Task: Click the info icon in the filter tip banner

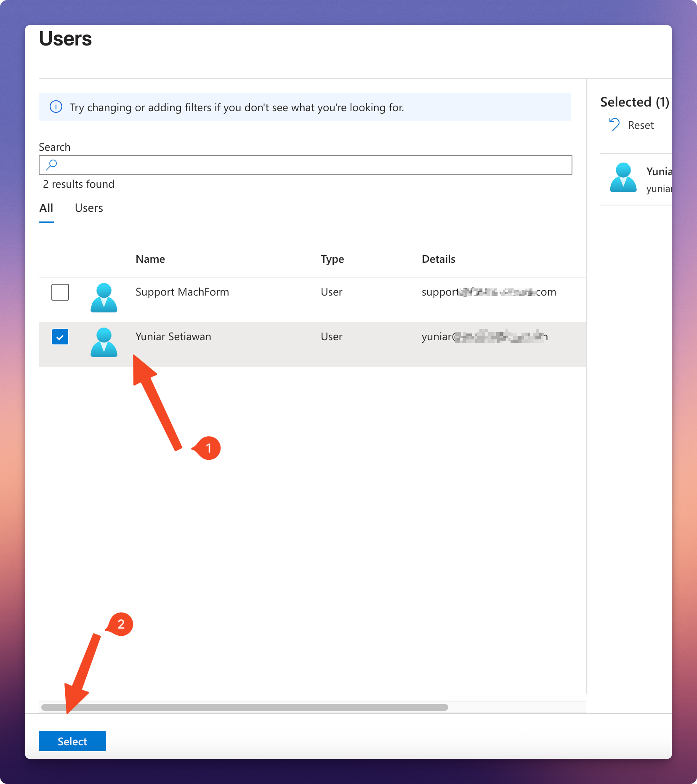Action: pyautogui.click(x=56, y=107)
